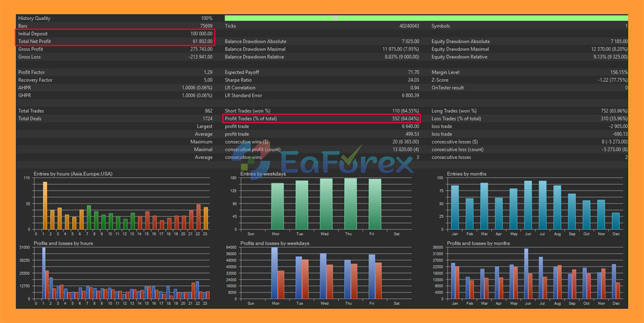
Task: Click the Profits and losses by hours title
Action: (63, 244)
